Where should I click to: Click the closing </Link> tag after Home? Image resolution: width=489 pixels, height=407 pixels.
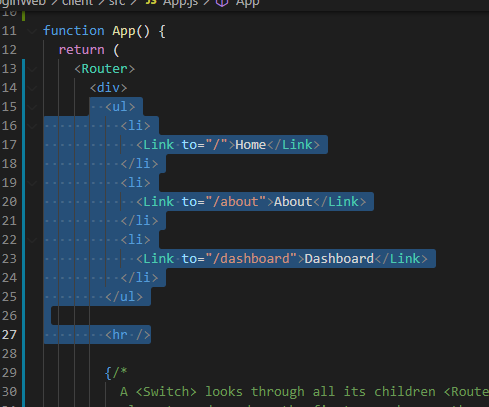pos(293,145)
